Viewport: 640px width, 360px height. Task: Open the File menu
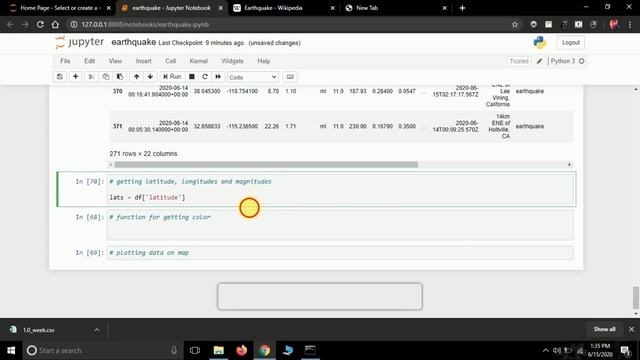[x=65, y=61]
